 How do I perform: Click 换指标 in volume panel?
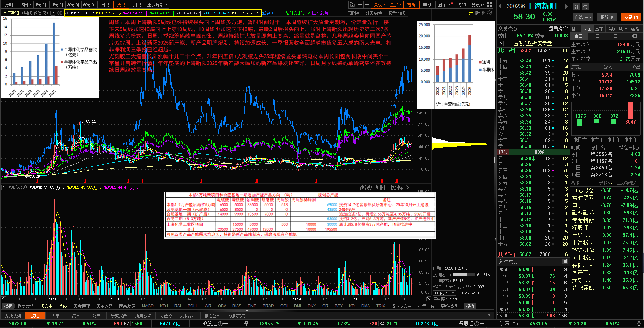point(397,187)
